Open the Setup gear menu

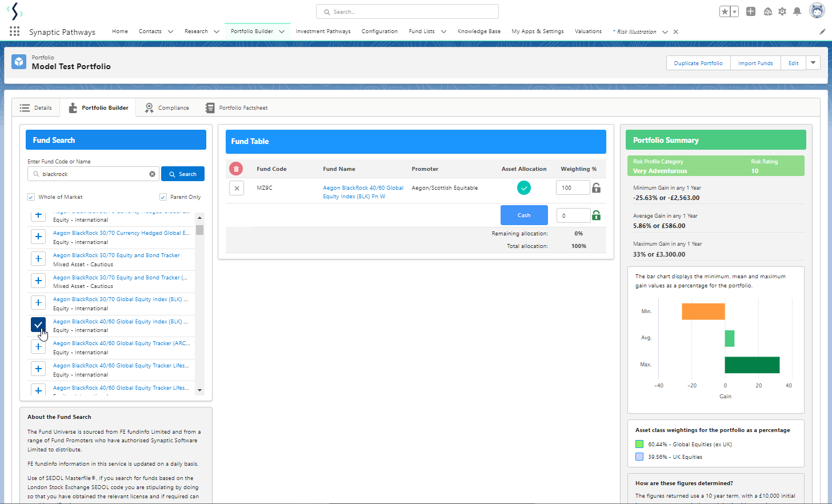coord(782,11)
